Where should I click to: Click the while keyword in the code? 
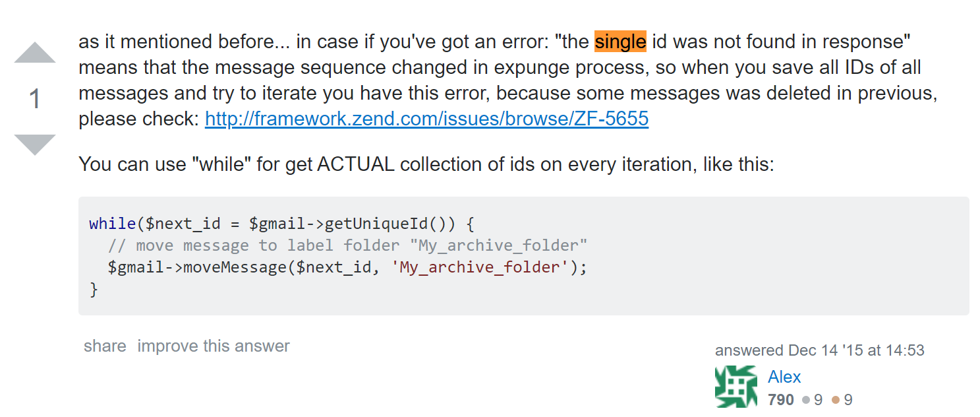(x=112, y=223)
